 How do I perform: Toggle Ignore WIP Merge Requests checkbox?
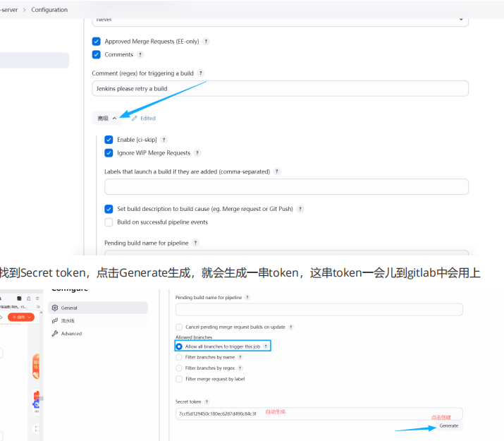[109, 153]
